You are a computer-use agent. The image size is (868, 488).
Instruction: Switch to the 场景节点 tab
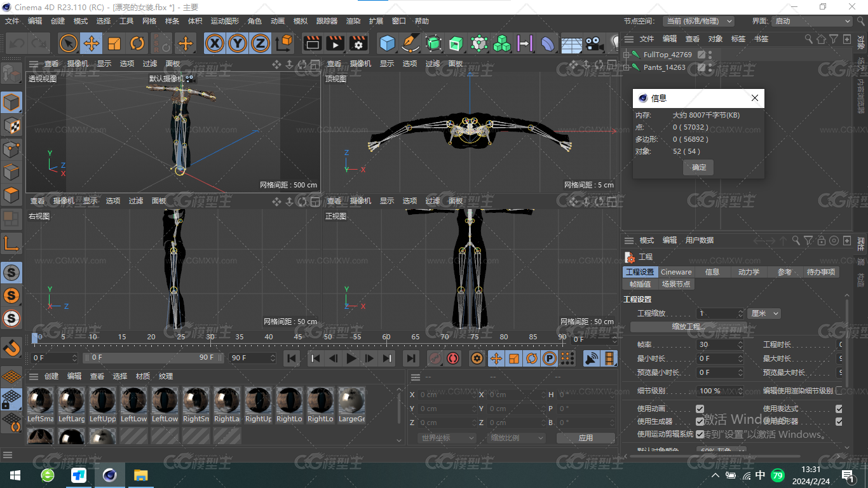pos(675,284)
